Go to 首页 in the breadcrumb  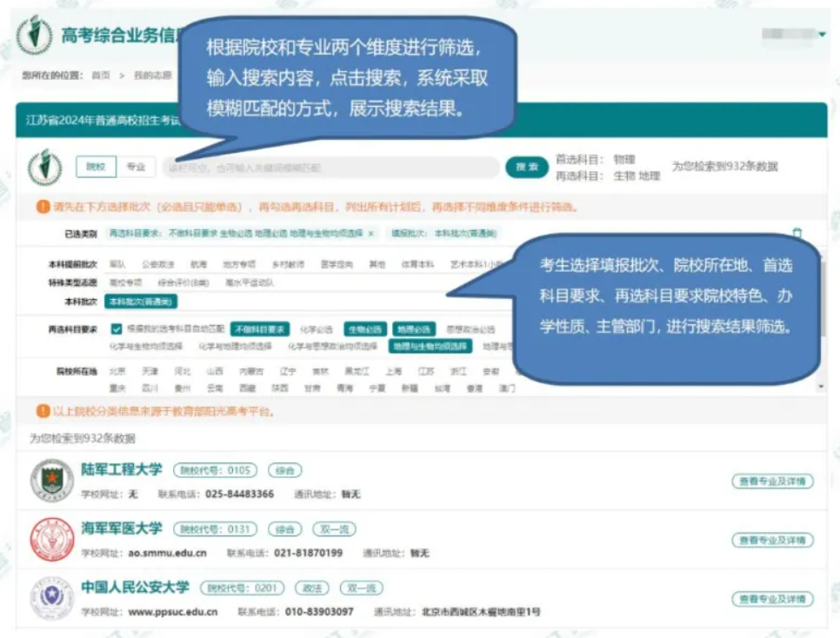click(x=101, y=76)
